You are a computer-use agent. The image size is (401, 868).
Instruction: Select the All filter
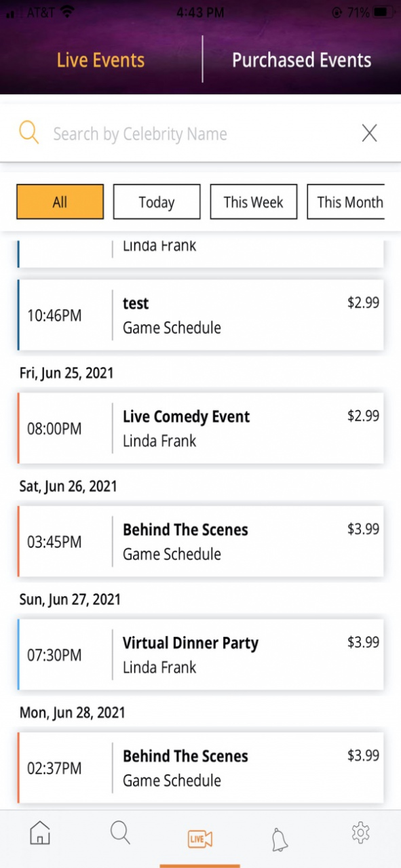click(60, 202)
